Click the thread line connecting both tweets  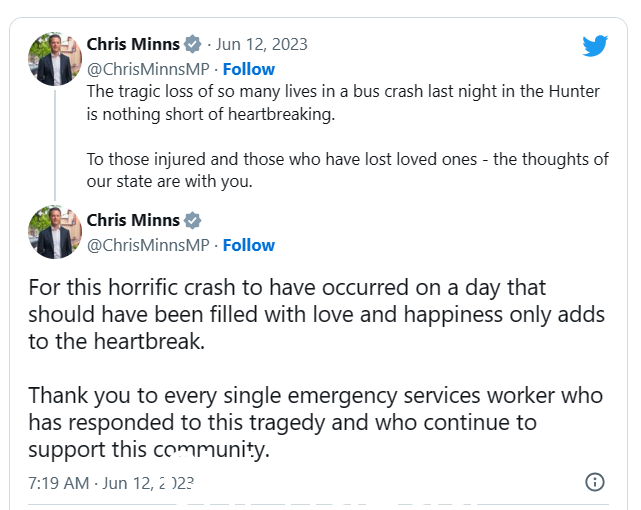[x=55, y=145]
